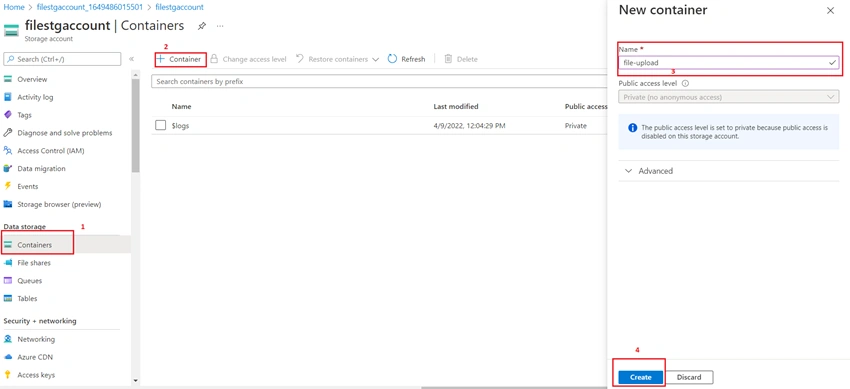Click the Refresh circular arrow icon
The height and width of the screenshot is (389, 850).
coord(392,59)
